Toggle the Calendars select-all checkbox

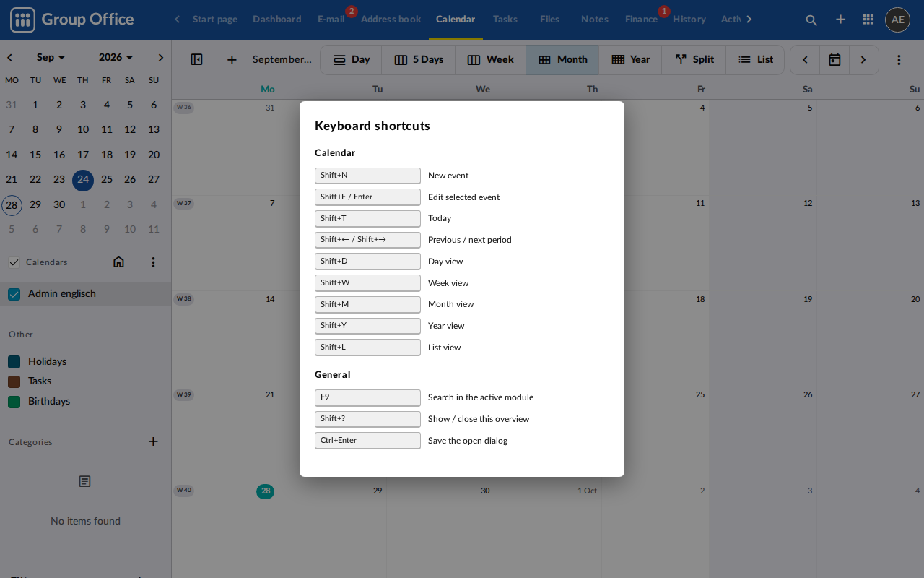pos(14,262)
